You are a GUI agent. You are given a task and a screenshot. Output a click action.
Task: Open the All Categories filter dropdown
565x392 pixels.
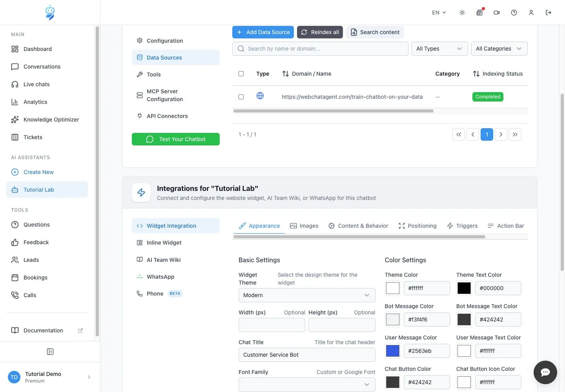[499, 49]
